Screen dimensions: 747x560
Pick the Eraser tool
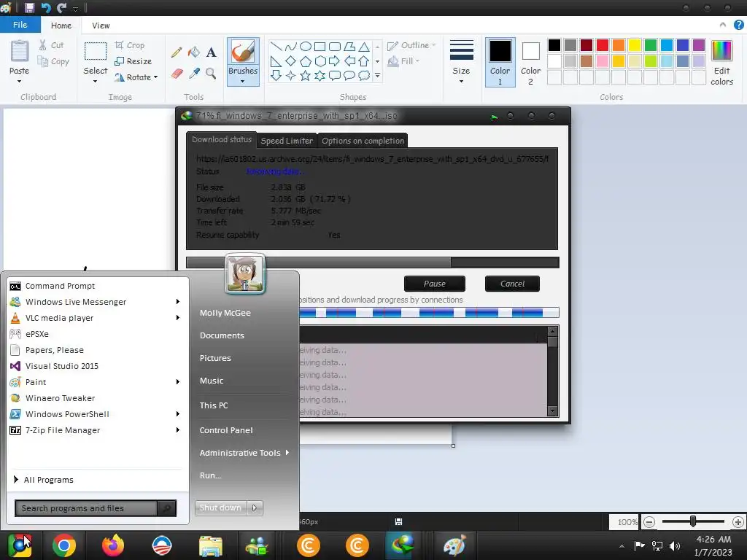click(177, 74)
